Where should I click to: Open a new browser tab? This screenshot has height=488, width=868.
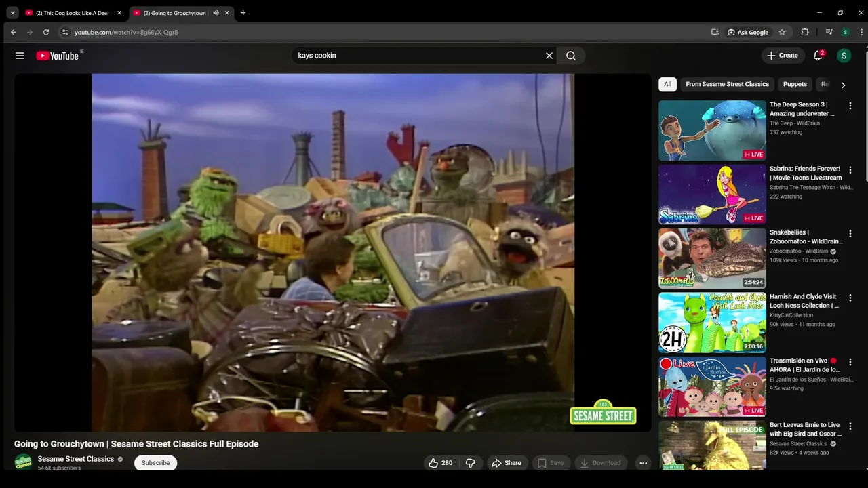coord(243,13)
